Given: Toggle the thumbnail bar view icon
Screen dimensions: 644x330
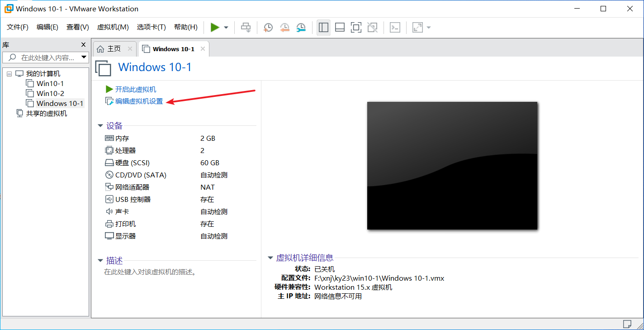Looking at the screenshot, I should pos(340,28).
